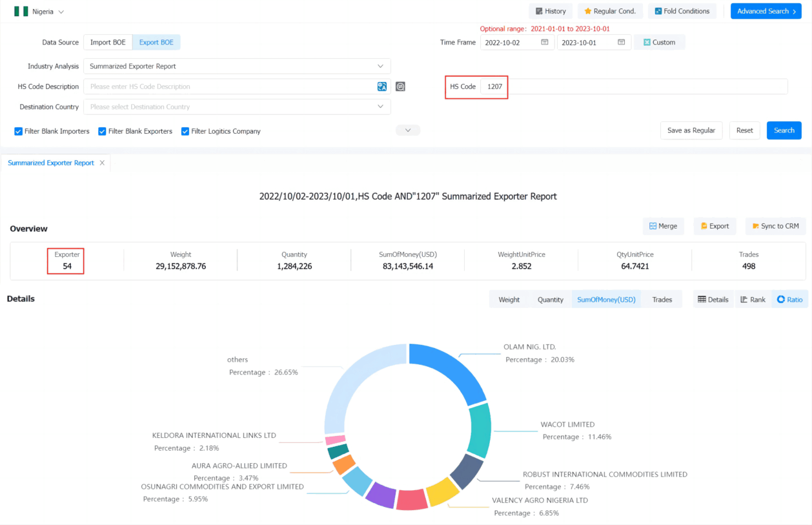The image size is (812, 525).
Task: Click the translate icon in HS Code Description
Action: 382,87
